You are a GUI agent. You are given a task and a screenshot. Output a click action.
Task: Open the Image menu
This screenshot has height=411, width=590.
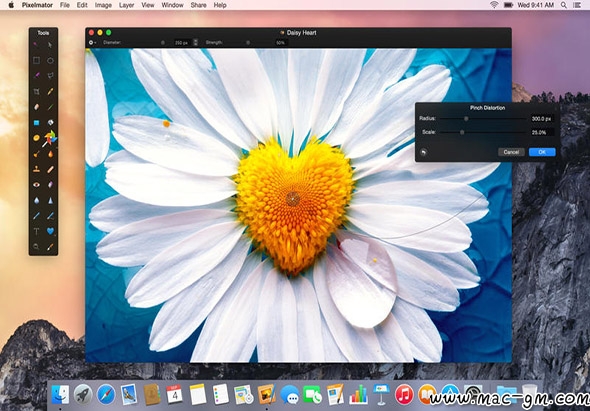pyautogui.click(x=103, y=5)
